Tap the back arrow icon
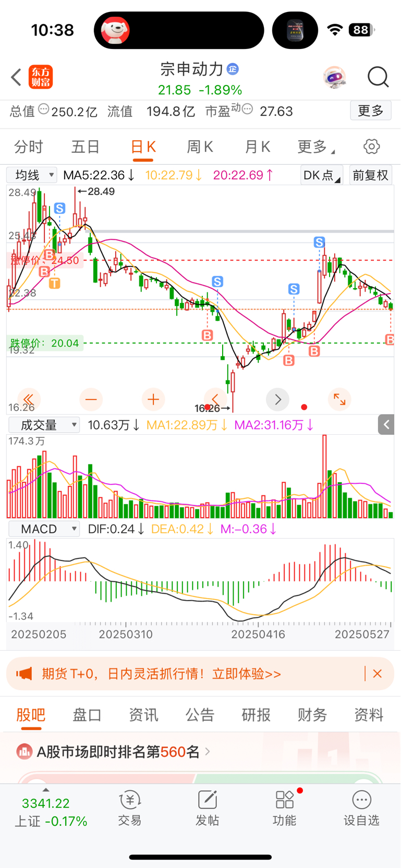This screenshot has height=868, width=401. click(16, 77)
